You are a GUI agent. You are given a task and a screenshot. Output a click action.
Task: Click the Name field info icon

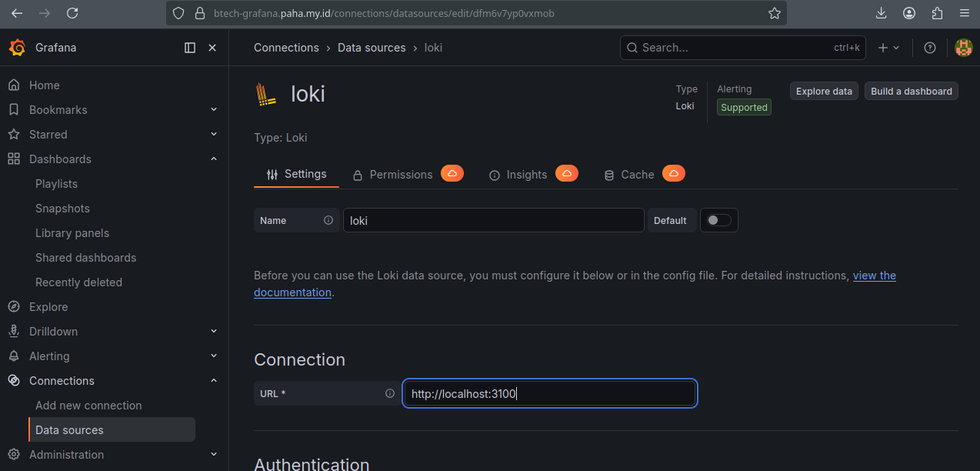[x=328, y=220]
